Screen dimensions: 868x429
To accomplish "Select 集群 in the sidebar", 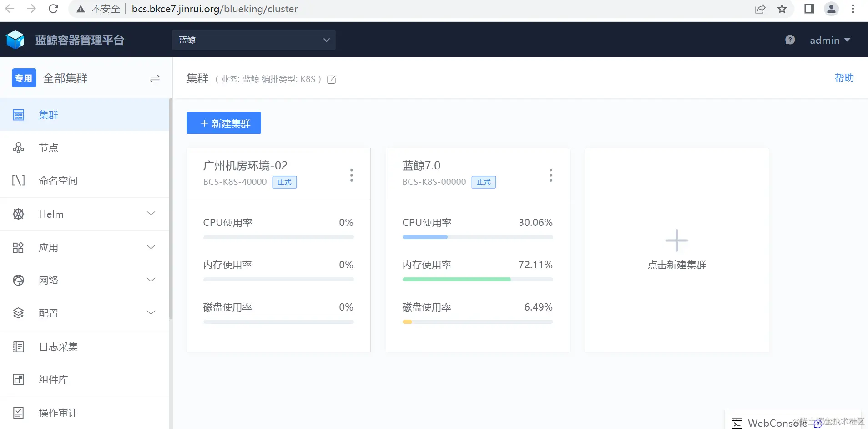I will (x=85, y=115).
